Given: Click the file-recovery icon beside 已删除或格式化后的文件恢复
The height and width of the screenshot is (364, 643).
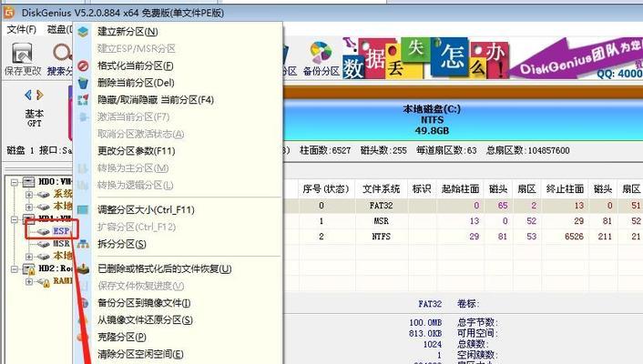Looking at the screenshot, I should coord(84,268).
